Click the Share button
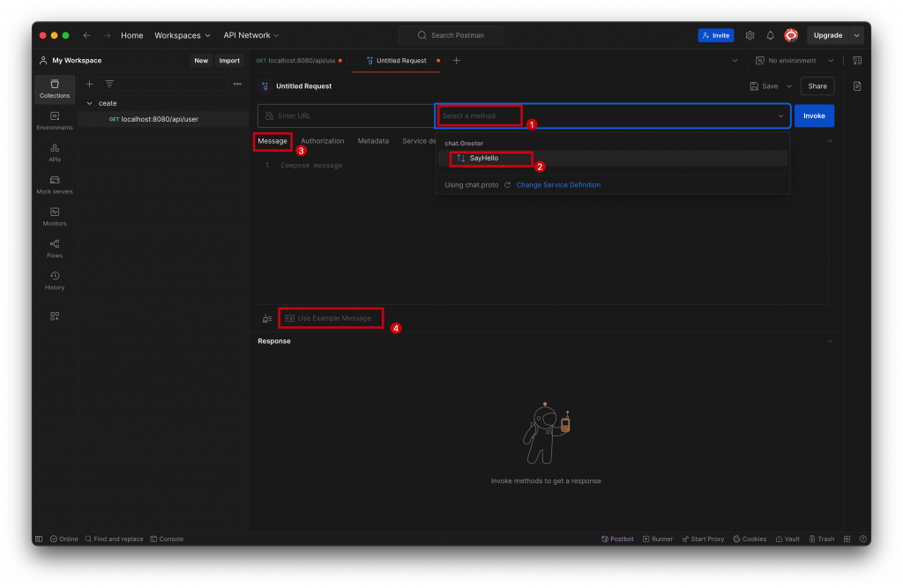 click(x=817, y=86)
